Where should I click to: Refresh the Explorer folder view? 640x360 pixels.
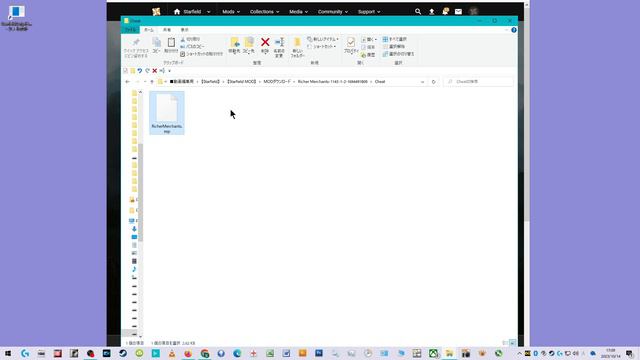[433, 82]
